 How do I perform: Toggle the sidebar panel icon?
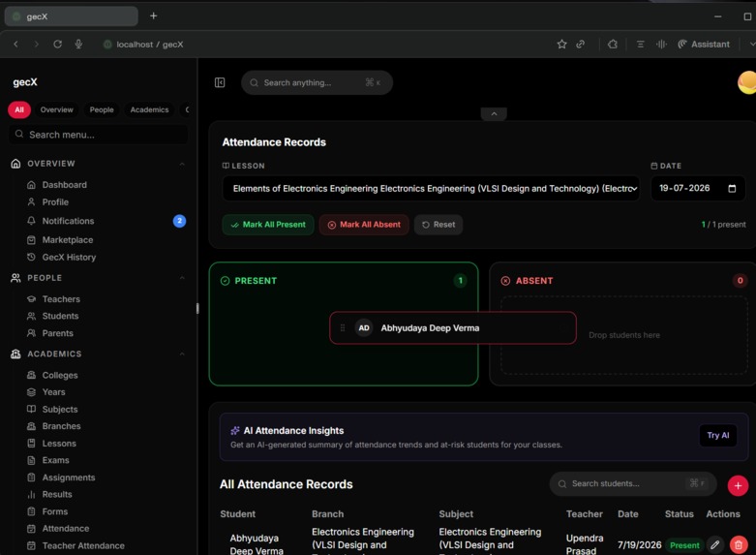pos(220,82)
